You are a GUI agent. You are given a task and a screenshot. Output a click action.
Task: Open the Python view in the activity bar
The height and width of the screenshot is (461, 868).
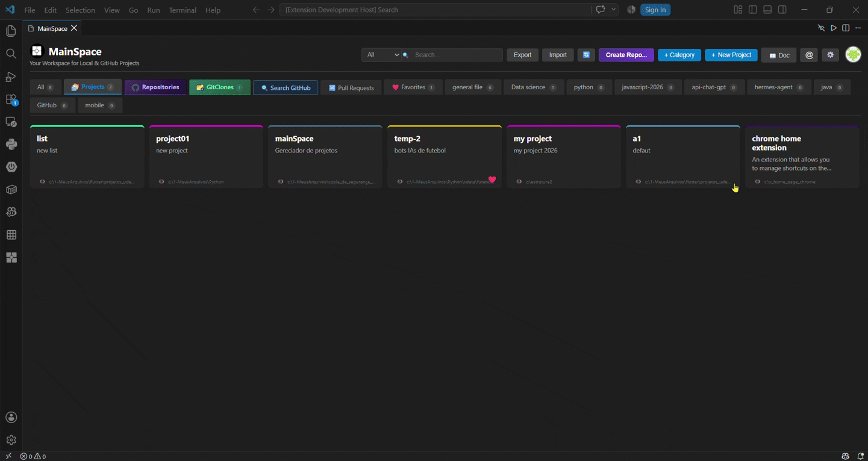11,145
